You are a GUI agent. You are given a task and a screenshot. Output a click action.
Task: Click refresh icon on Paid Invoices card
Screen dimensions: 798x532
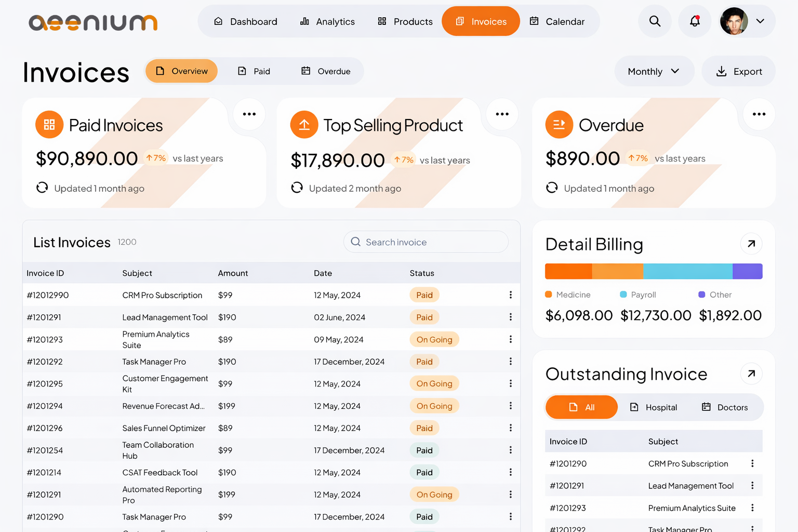(42, 188)
